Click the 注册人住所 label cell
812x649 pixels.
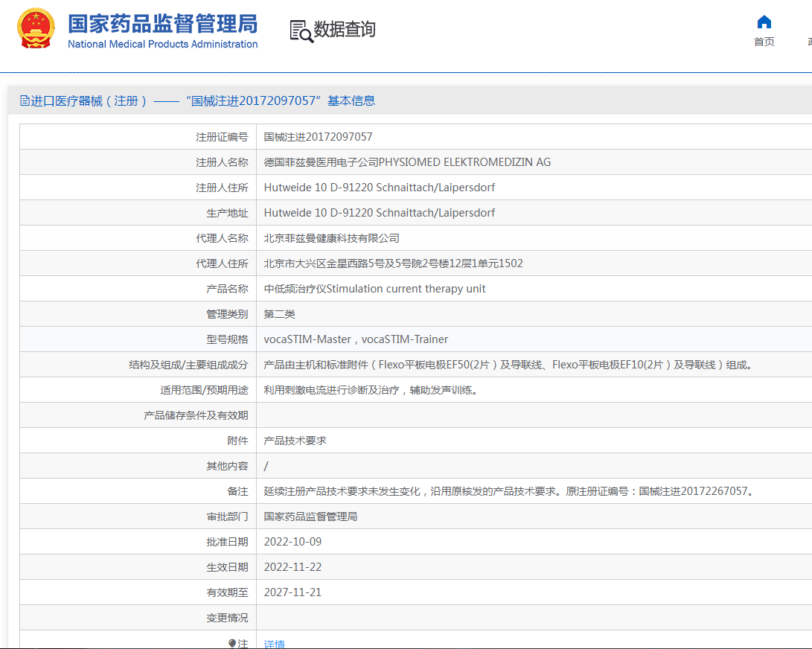pos(138,188)
